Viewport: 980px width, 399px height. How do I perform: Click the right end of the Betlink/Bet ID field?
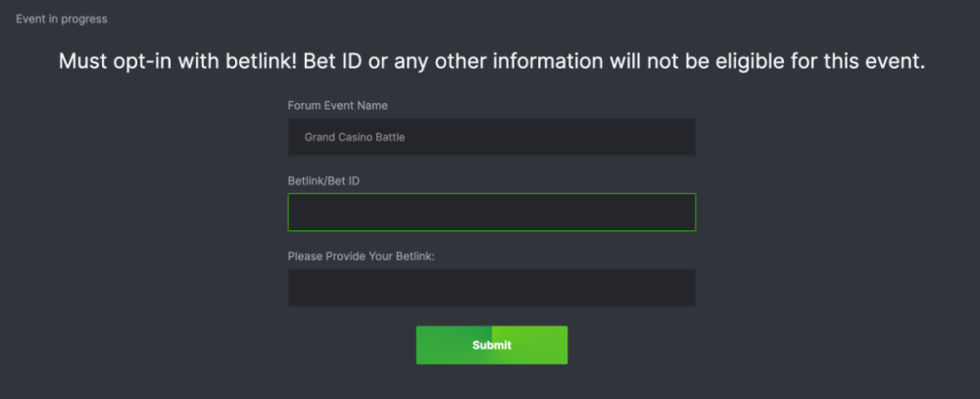point(676,212)
